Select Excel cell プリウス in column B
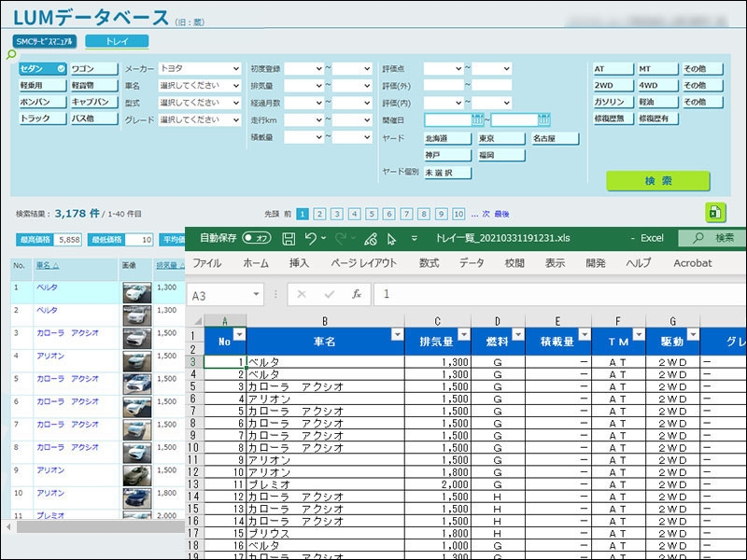 (325, 533)
